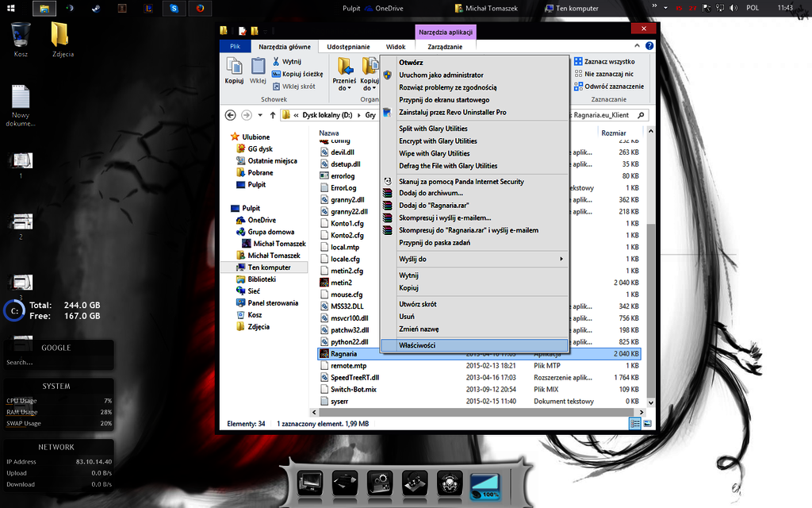The image size is (812, 508).
Task: Switch to large icons view in the status bar
Action: point(647,424)
